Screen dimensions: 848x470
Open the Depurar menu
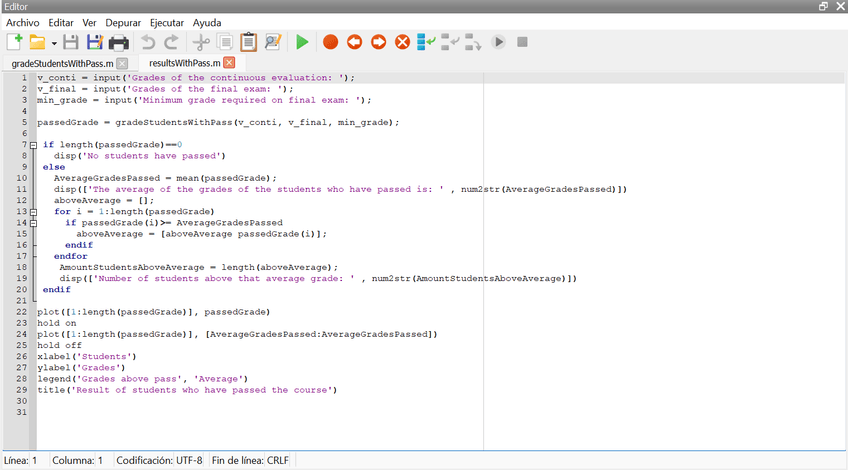point(124,22)
